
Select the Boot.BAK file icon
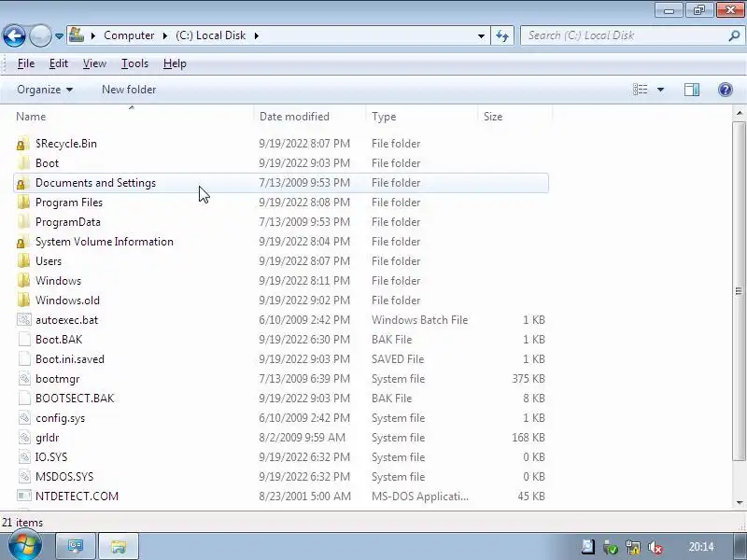24,340
